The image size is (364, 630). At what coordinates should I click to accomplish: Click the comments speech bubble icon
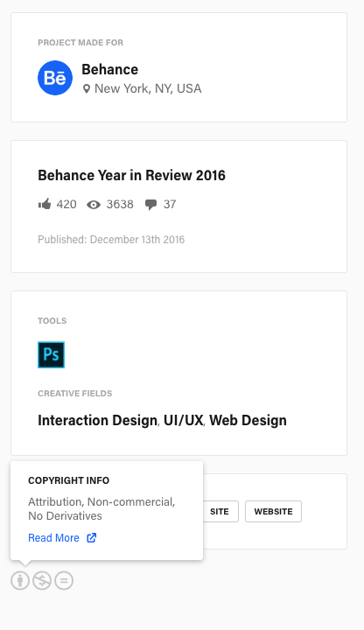point(151,205)
